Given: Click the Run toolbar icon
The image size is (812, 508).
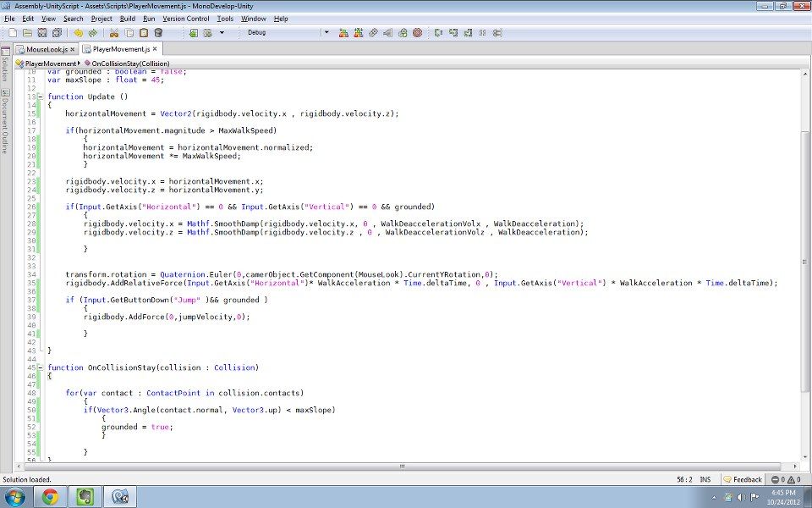Looking at the screenshot, I should point(388,33).
